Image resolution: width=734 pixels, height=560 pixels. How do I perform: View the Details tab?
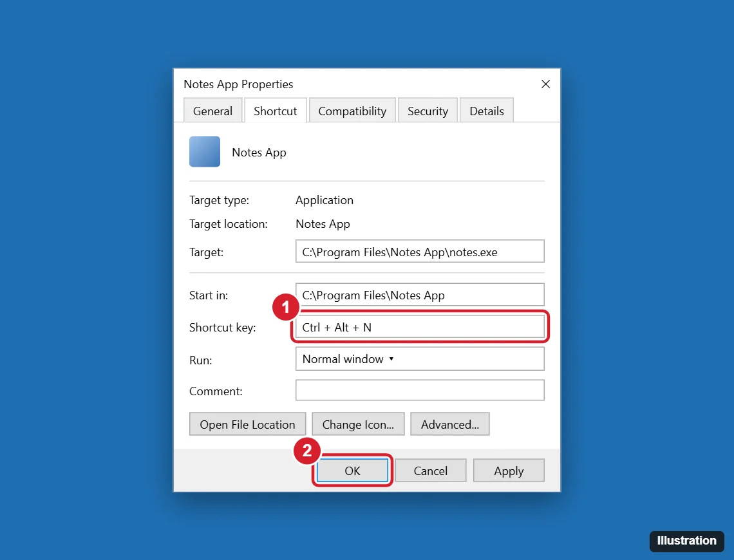(x=486, y=111)
